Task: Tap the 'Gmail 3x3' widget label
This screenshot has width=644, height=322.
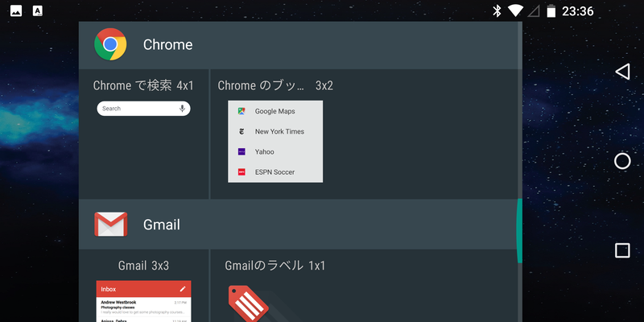Action: (x=143, y=266)
